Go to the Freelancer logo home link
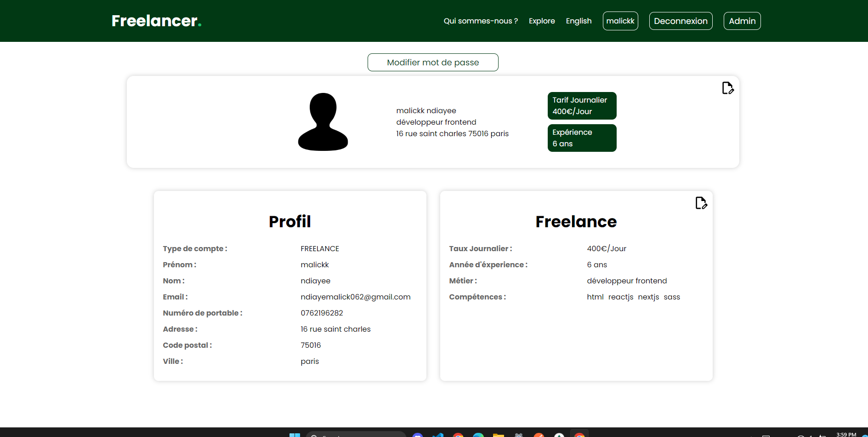Screen dimensions: 868x437 coord(157,21)
